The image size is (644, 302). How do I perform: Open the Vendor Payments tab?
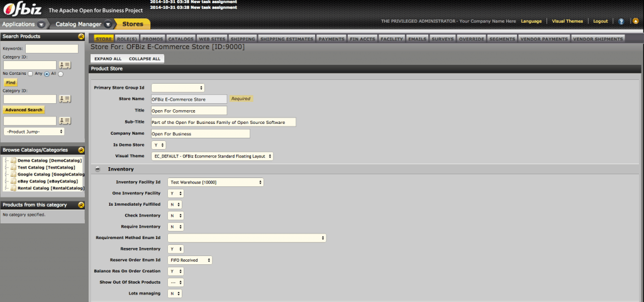(x=544, y=39)
